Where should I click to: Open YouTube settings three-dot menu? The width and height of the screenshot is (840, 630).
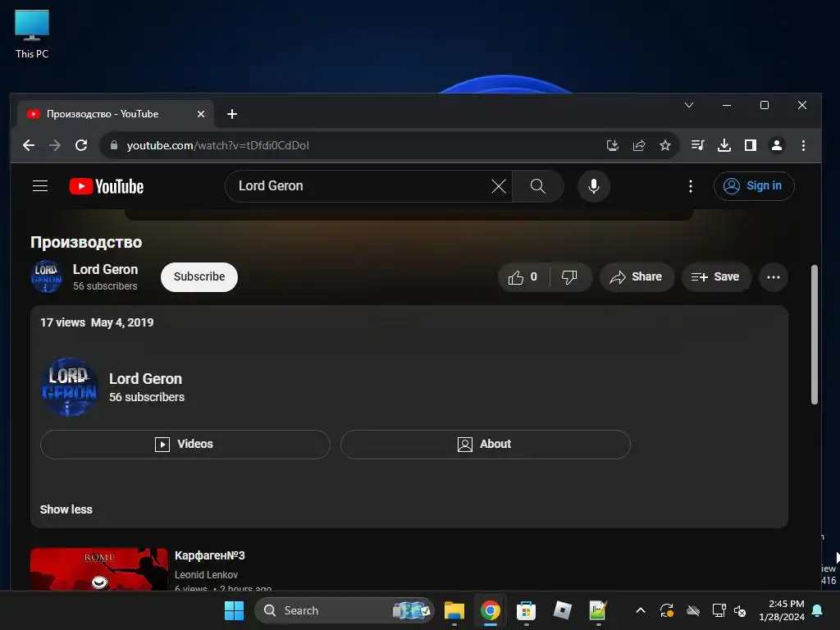[691, 186]
